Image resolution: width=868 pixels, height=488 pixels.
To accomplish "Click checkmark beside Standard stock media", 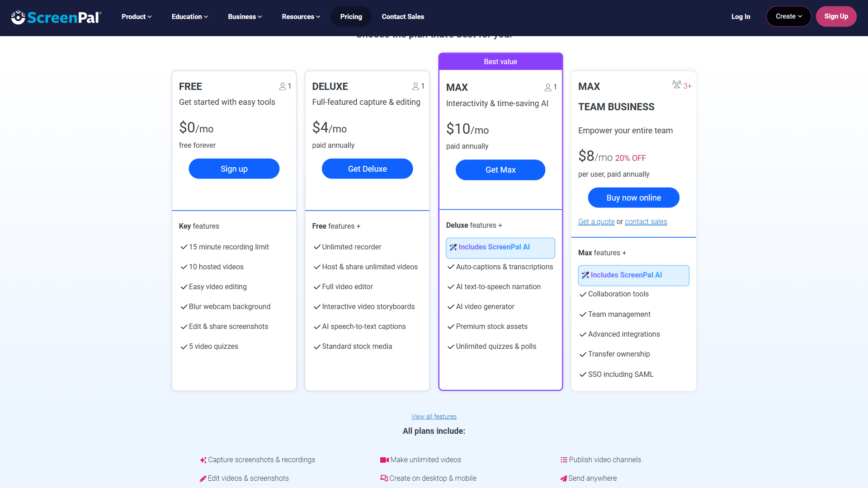I will coord(317,347).
